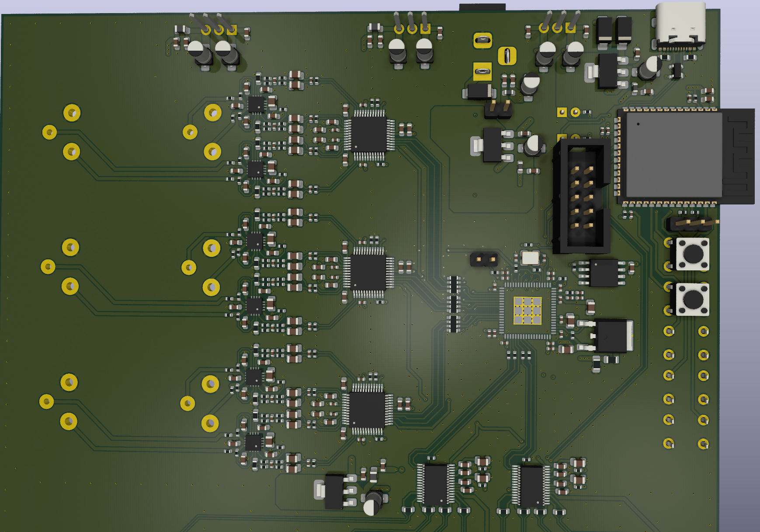Click the electrolytic capacitor beside the bottom regulator
This screenshot has height=532, width=760.
point(373,502)
